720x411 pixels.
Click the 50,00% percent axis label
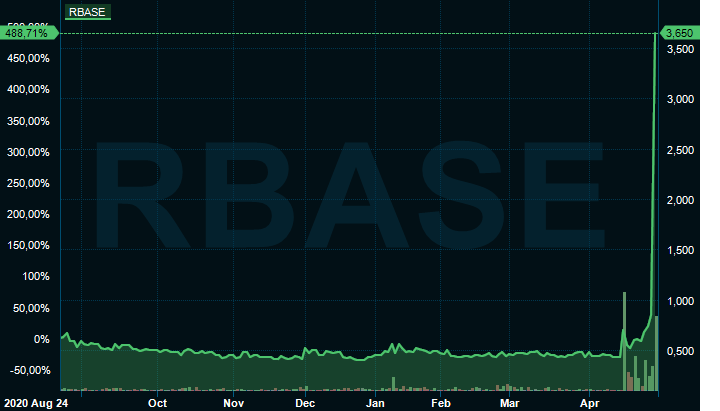click(31, 308)
